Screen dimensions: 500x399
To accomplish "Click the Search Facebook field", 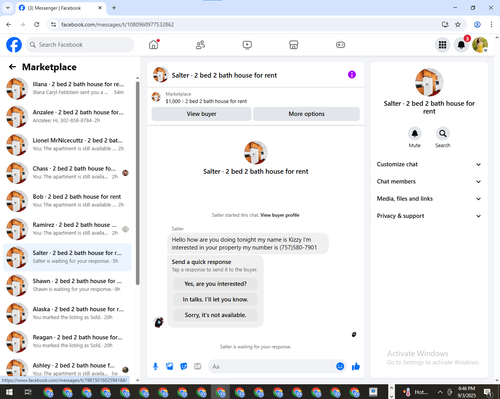I will tap(80, 45).
